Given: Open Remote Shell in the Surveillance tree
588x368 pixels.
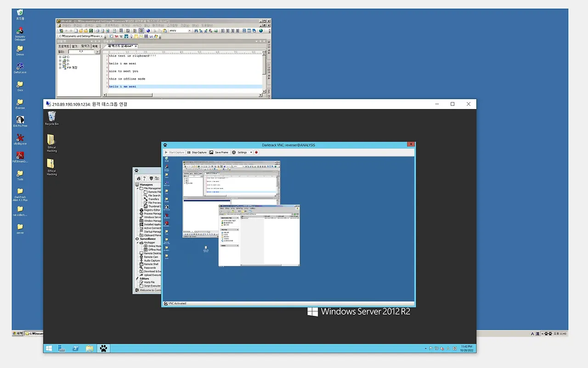Looking at the screenshot, I should pos(149,264).
